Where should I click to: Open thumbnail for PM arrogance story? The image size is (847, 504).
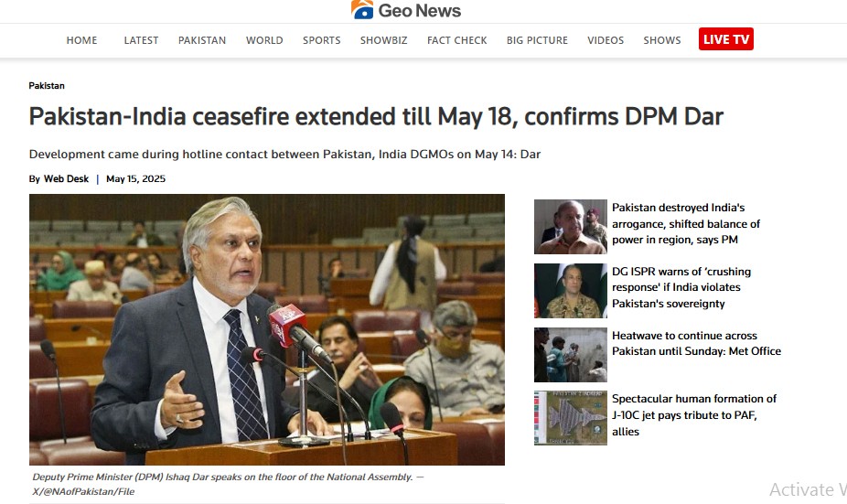pyautogui.click(x=571, y=226)
